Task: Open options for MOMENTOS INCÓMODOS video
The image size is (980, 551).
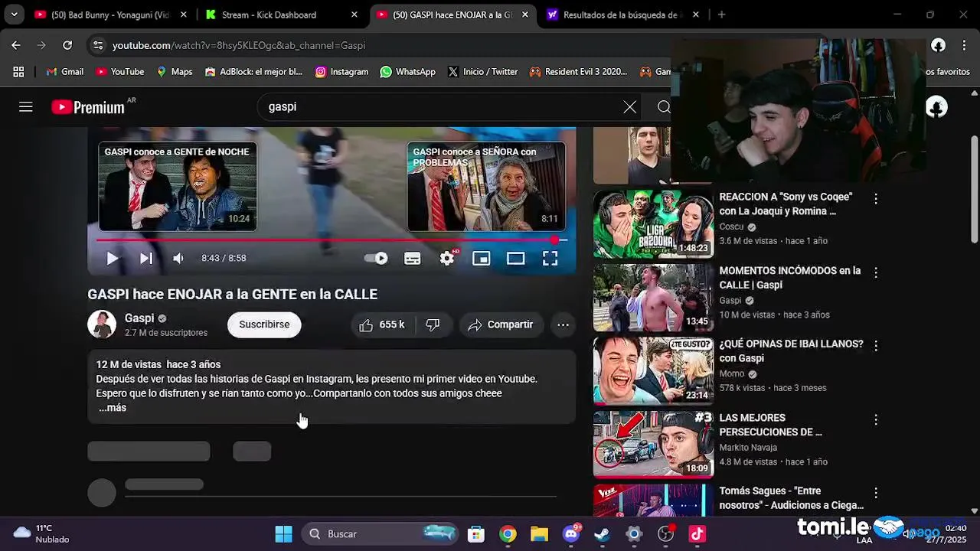Action: (876, 272)
